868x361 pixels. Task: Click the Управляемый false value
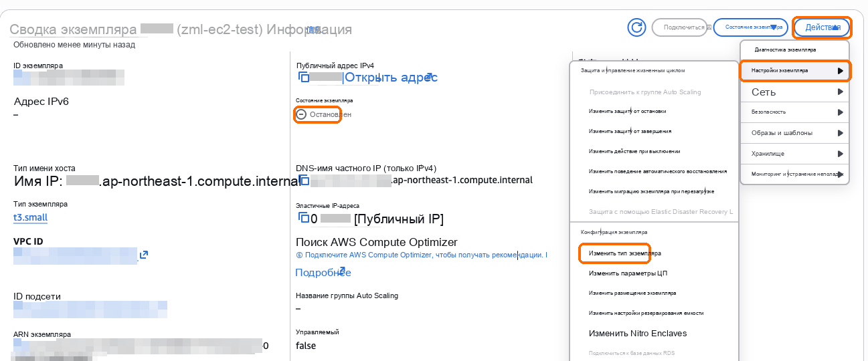(x=306, y=346)
